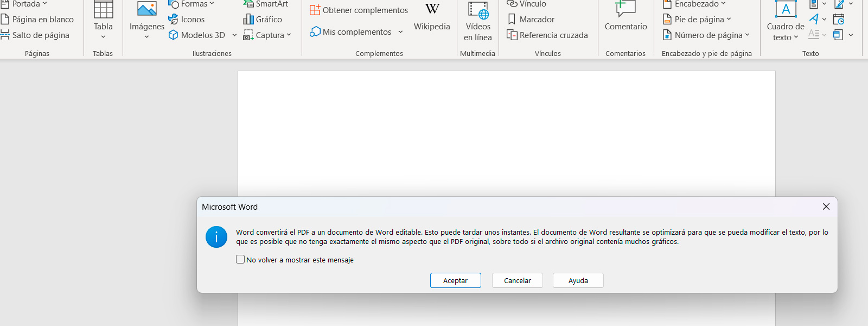Screen dimensions: 868x326
Task: Open the Imágenes insert menu
Action: (x=147, y=21)
